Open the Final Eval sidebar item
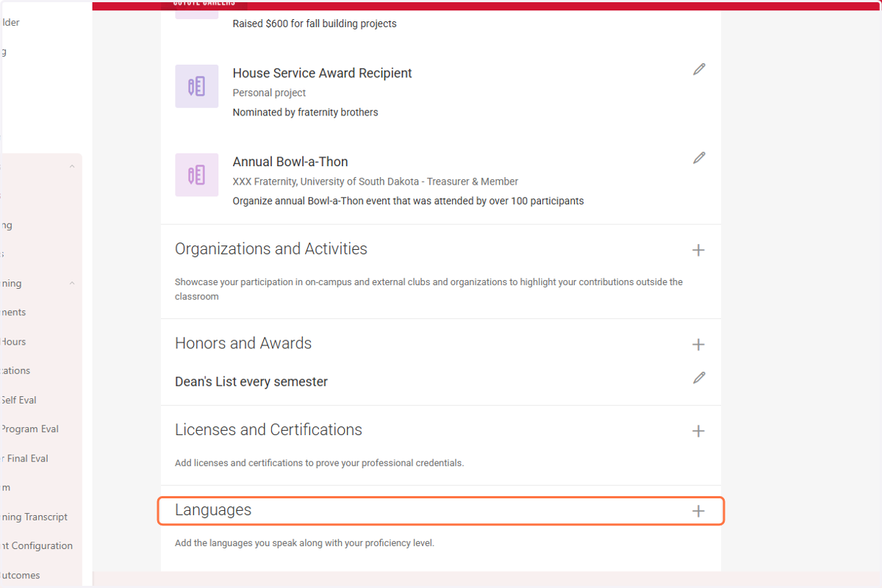Viewport: 882px width, 588px height. click(x=24, y=459)
